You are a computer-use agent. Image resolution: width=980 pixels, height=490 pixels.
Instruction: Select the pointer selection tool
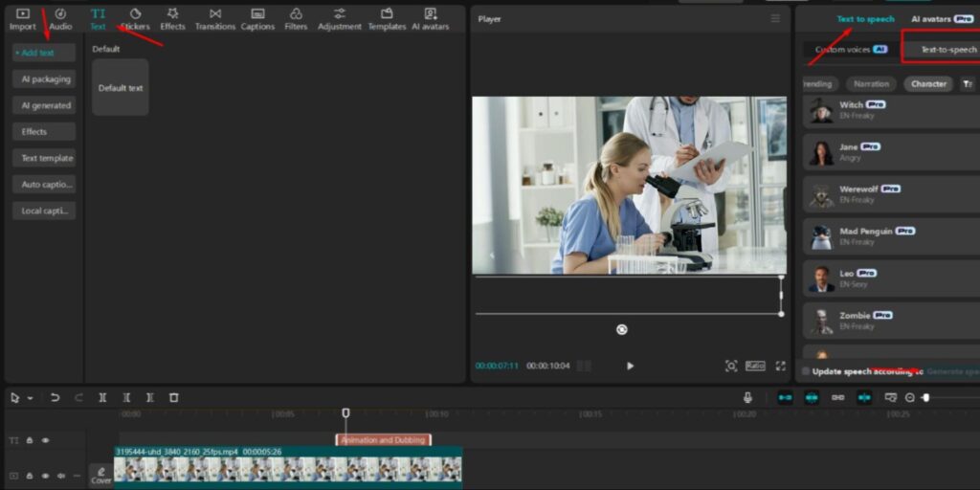pos(15,397)
